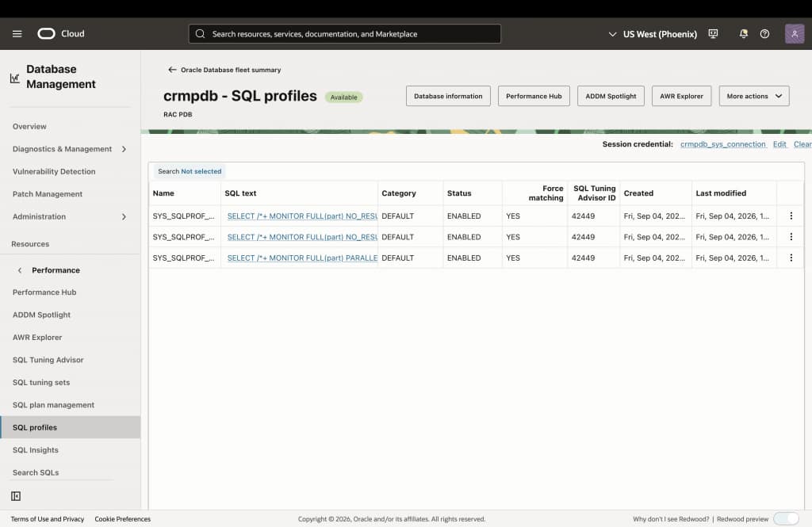Select SQL plan management in sidebar
The image size is (812, 527).
pos(53,405)
